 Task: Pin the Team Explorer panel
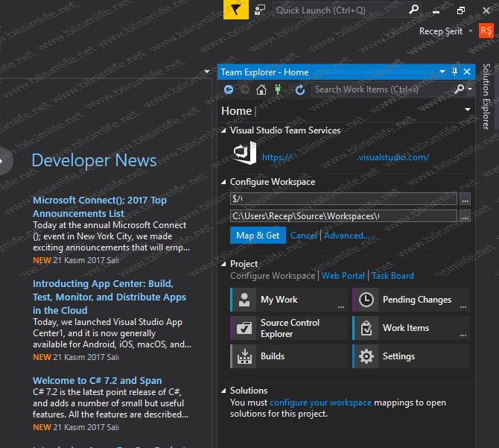454,72
